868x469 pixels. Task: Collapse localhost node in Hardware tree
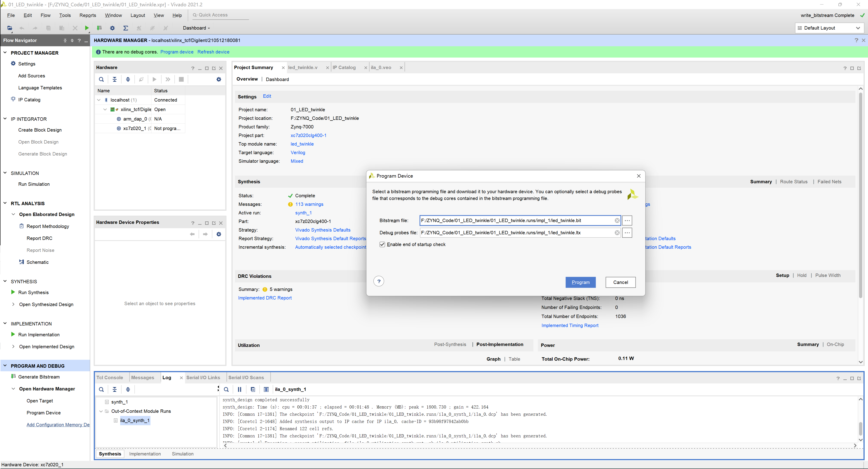point(99,100)
